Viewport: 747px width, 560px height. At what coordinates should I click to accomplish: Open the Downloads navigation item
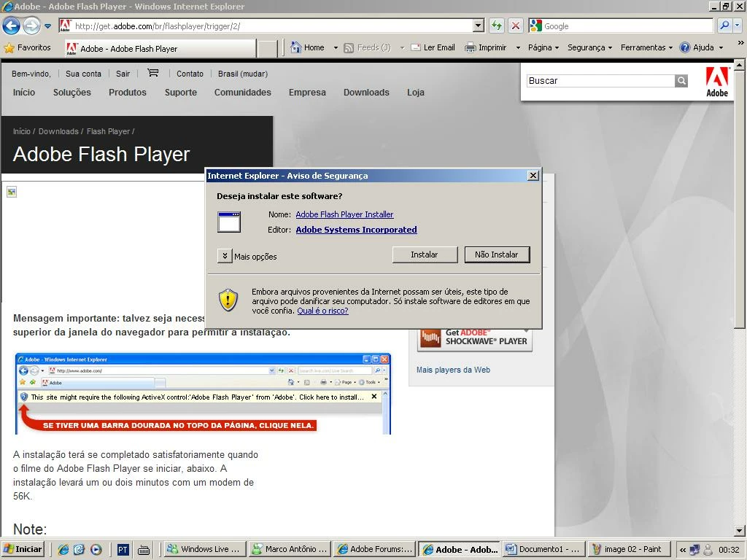coord(366,93)
